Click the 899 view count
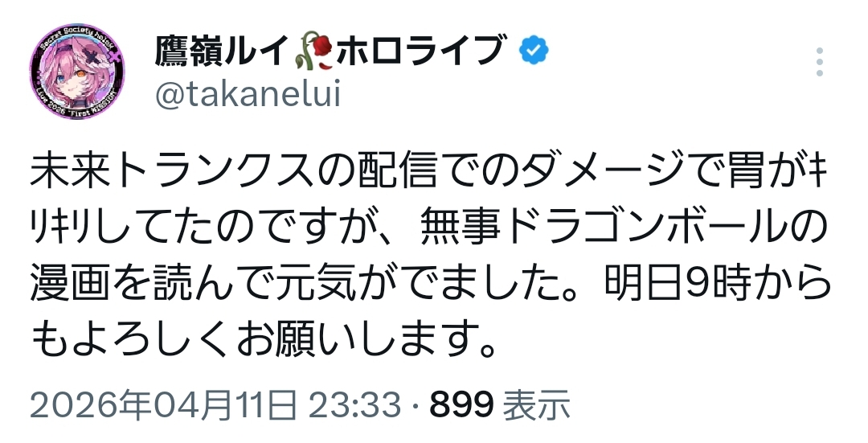 pyautogui.click(x=461, y=405)
